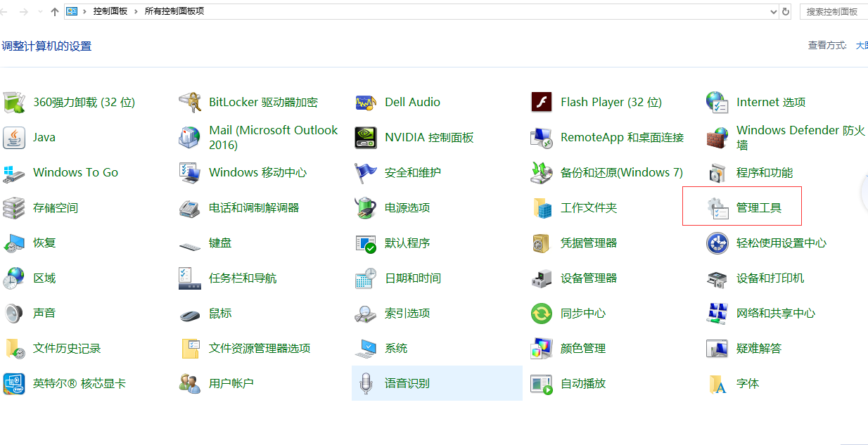This screenshot has width=868, height=445.
Task: Open the Internet 选项 globe icon
Action: point(717,102)
